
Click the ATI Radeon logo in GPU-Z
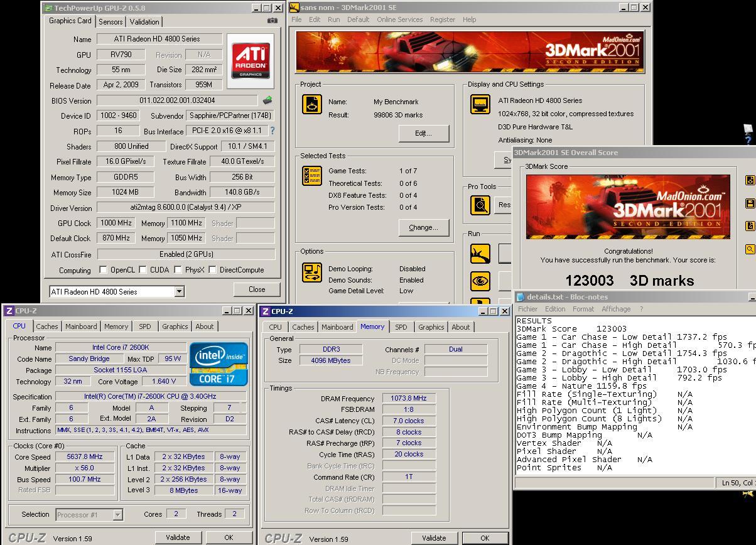tap(251, 60)
